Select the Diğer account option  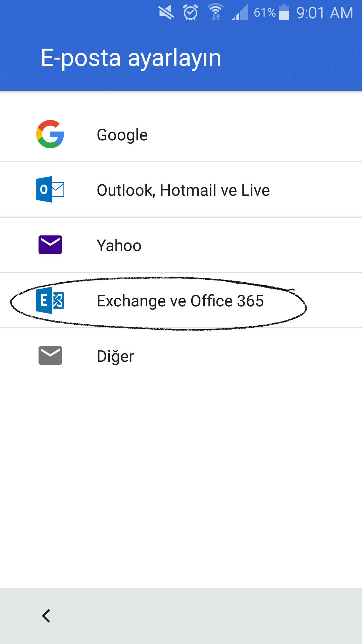115,356
